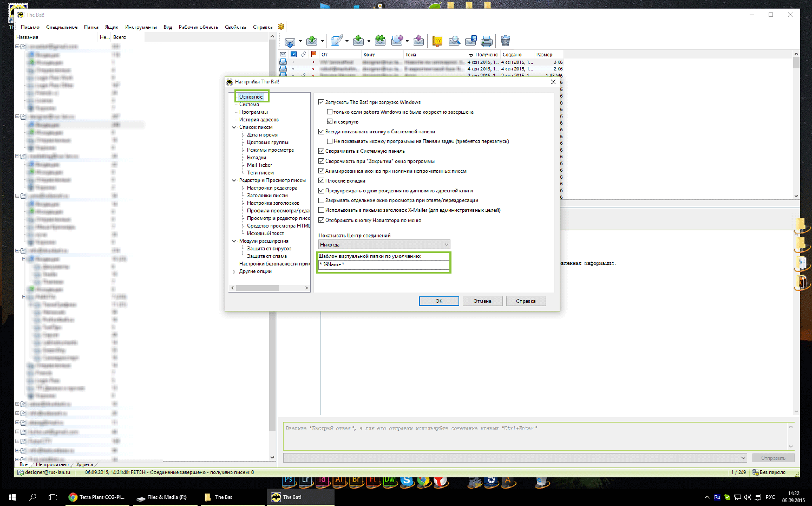Open the Рабочая область menu
The width and height of the screenshot is (812, 506).
coord(198,27)
